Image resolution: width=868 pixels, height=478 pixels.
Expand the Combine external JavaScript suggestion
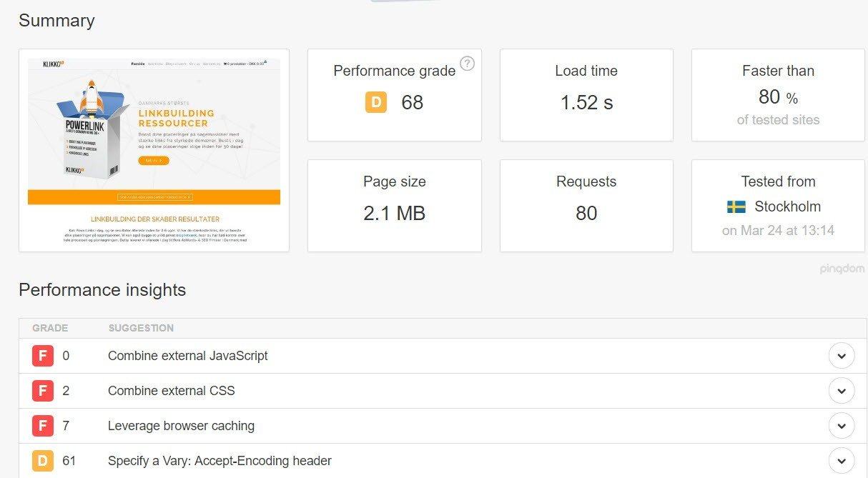click(x=842, y=356)
